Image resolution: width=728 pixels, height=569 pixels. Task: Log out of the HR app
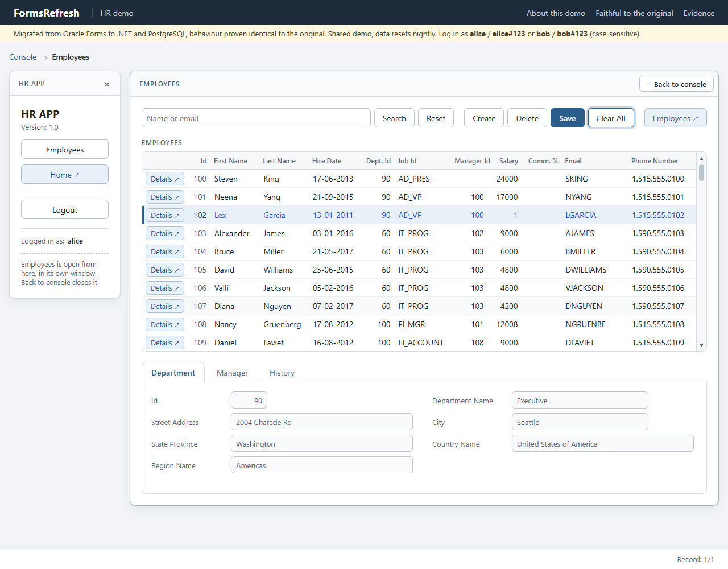(x=65, y=210)
